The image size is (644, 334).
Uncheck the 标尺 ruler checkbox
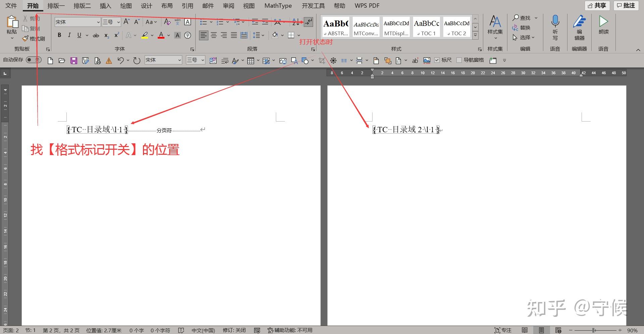[437, 60]
